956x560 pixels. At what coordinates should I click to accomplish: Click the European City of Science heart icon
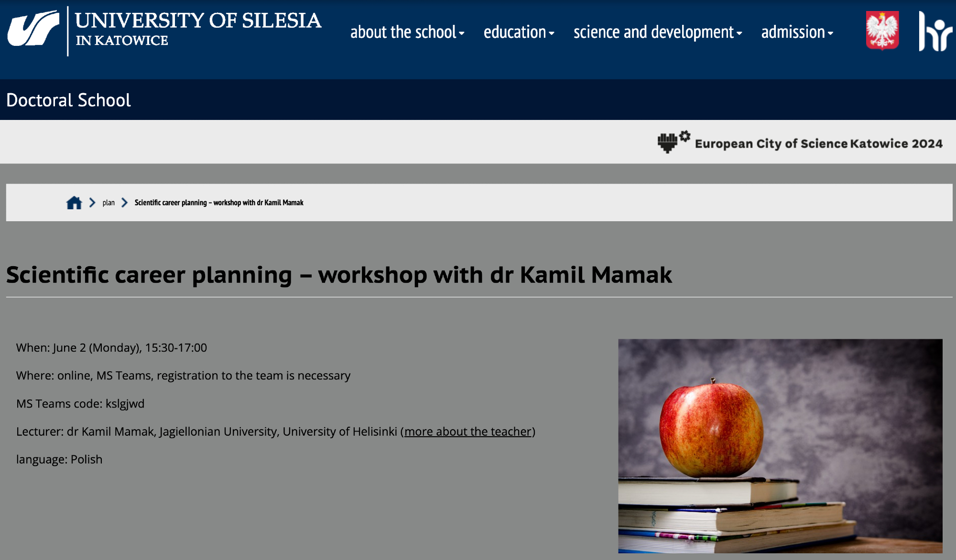click(x=673, y=142)
